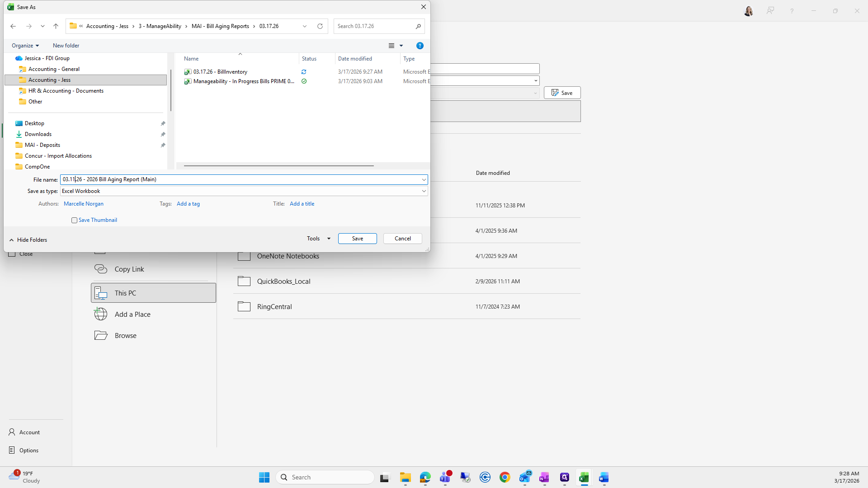
Task: Click the Add a tag link
Action: click(188, 204)
